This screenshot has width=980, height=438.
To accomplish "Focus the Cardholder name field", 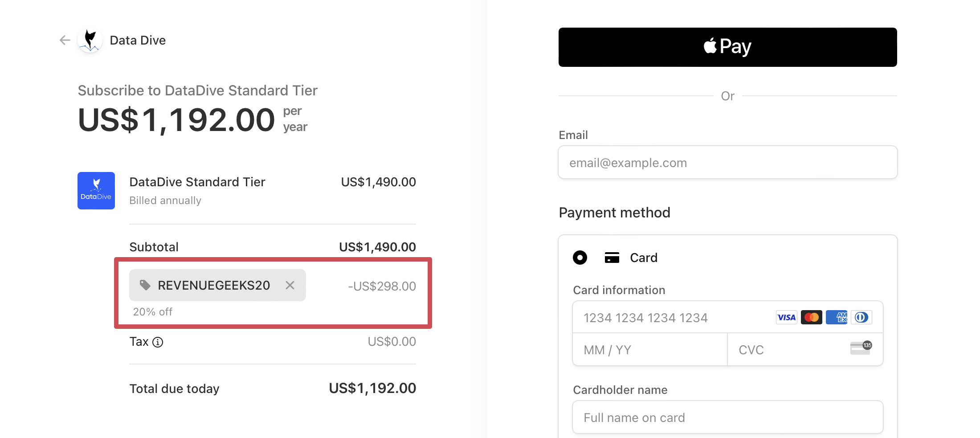I will click(x=727, y=418).
